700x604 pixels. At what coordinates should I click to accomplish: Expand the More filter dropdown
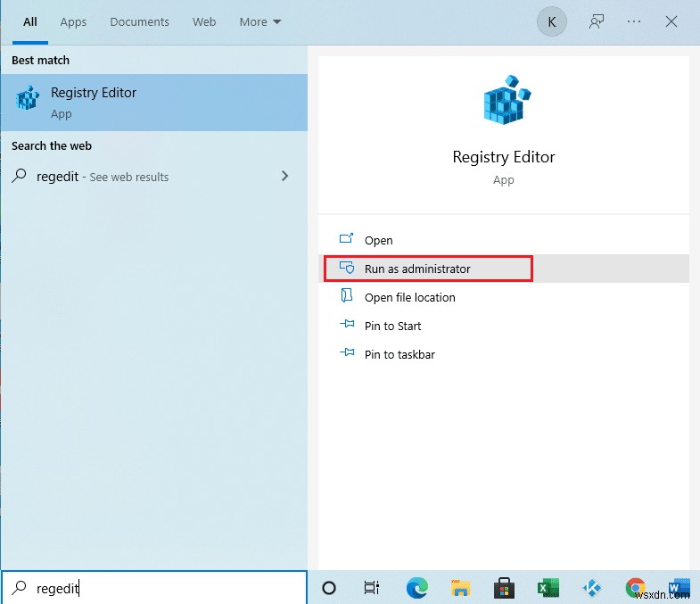pos(259,22)
